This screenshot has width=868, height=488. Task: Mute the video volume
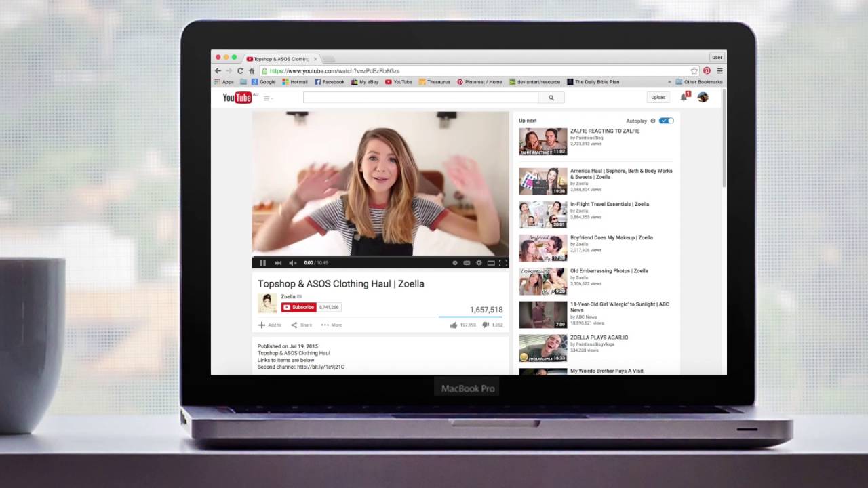click(292, 263)
